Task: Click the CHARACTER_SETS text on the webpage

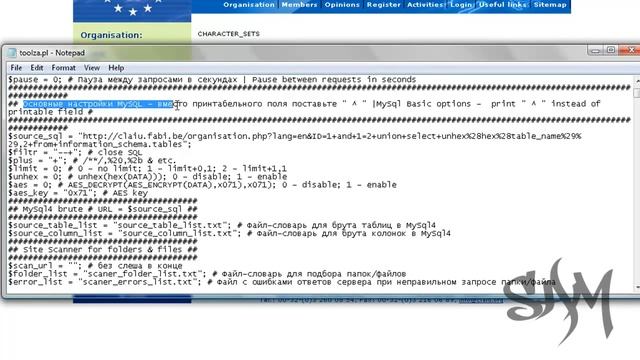Action: pos(229,34)
